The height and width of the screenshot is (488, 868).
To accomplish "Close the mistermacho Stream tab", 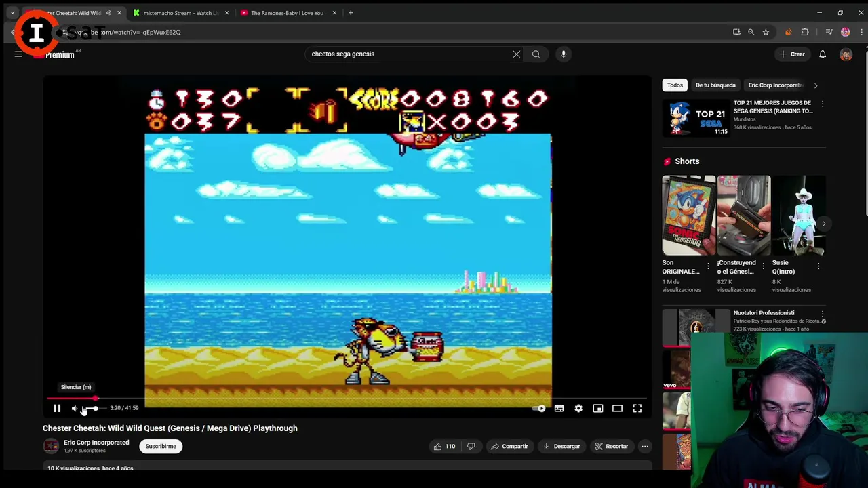I will (226, 13).
